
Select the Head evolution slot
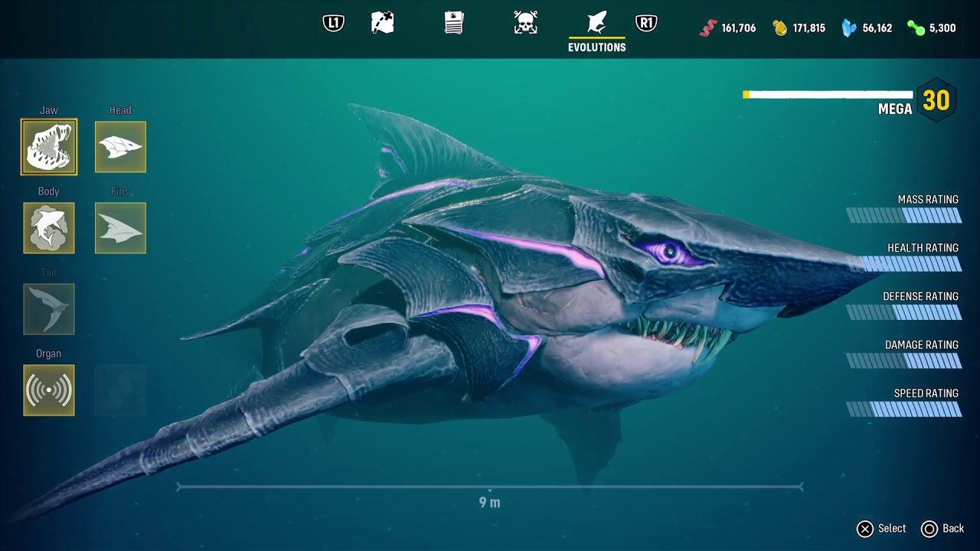tap(120, 147)
